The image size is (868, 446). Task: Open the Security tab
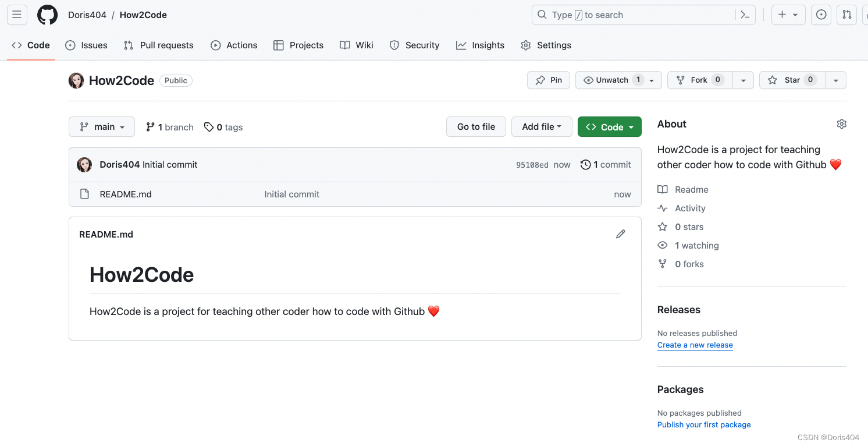(x=414, y=45)
